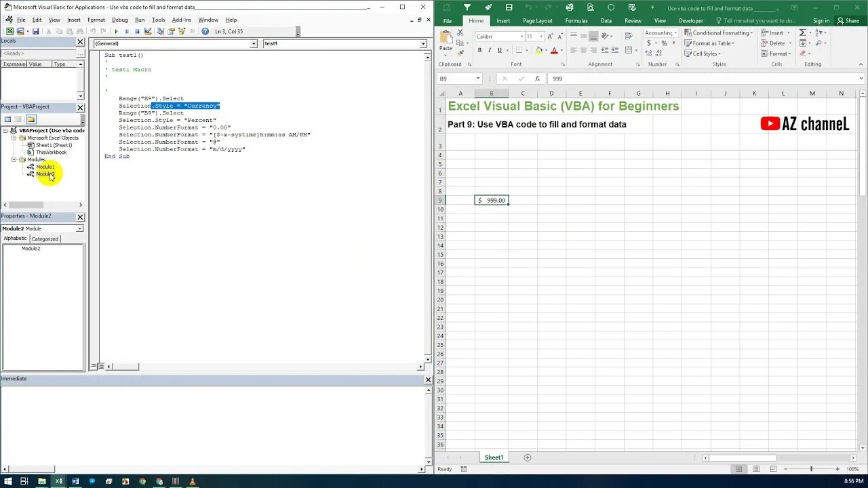Viewport: 868px width, 488px height.
Task: Click the Paste button in Clipboard group
Action: pyautogui.click(x=446, y=41)
